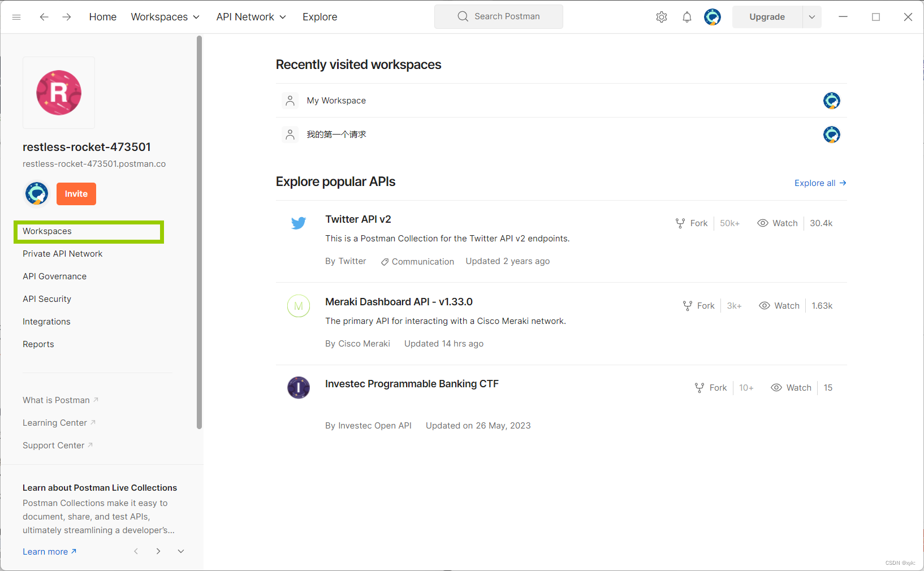Toggle Watch on Meraki Dashboard API
The height and width of the screenshot is (571, 924).
tap(779, 306)
